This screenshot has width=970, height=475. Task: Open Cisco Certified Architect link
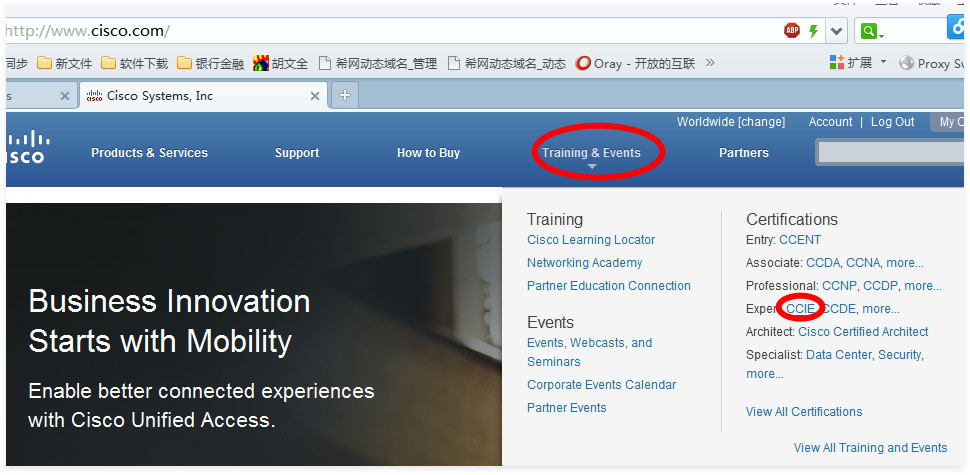point(863,332)
